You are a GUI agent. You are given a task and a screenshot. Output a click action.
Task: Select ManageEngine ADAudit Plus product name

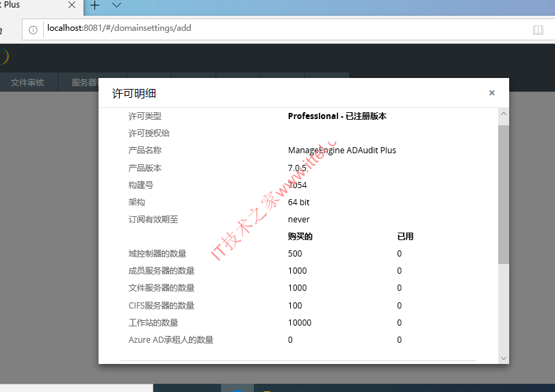342,151
